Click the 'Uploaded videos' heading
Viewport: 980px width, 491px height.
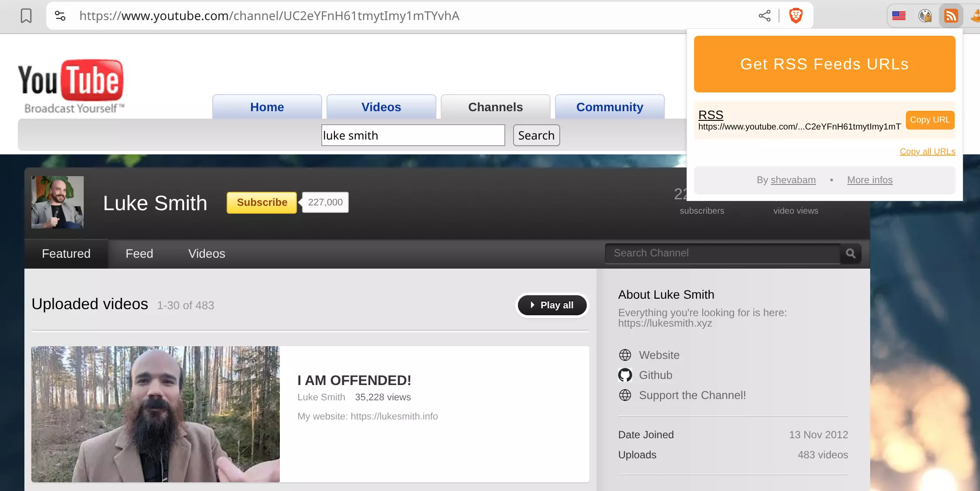(90, 304)
